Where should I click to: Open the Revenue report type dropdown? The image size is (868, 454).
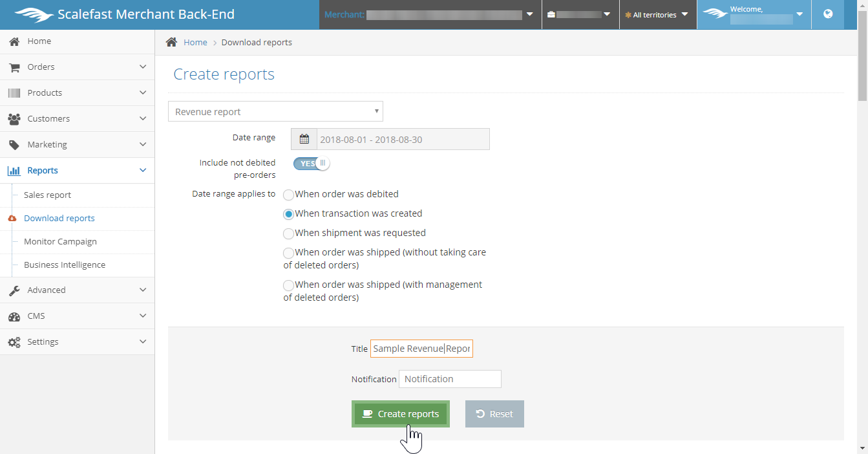275,111
